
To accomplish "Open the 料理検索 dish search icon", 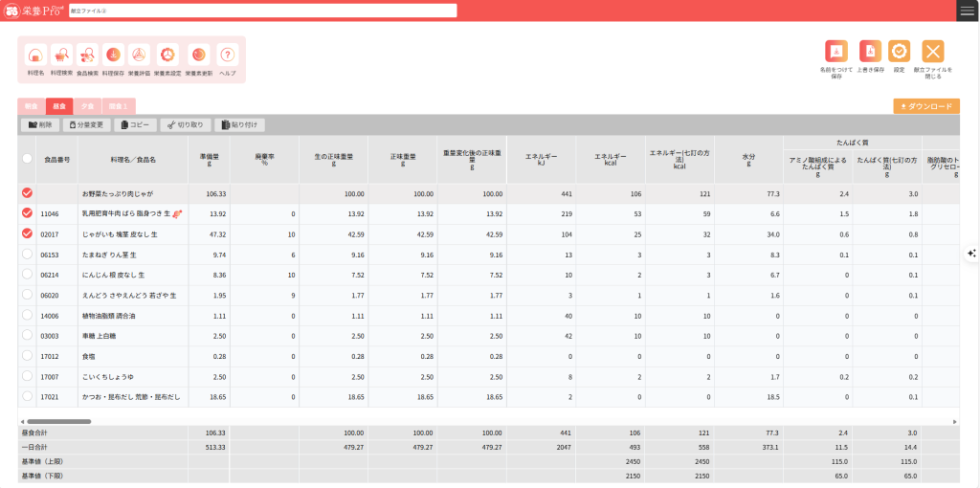I will point(61,55).
